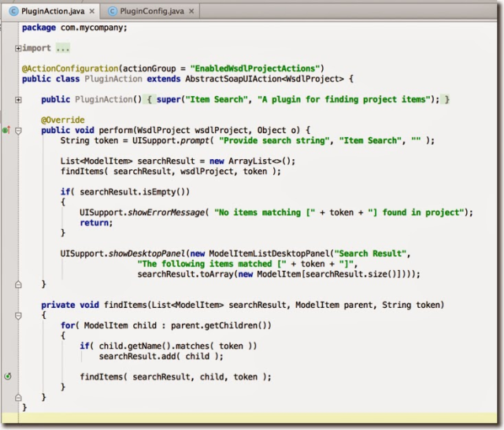Viewport: 504px width, 430px height.
Task: Click the return statement
Action: point(96,223)
